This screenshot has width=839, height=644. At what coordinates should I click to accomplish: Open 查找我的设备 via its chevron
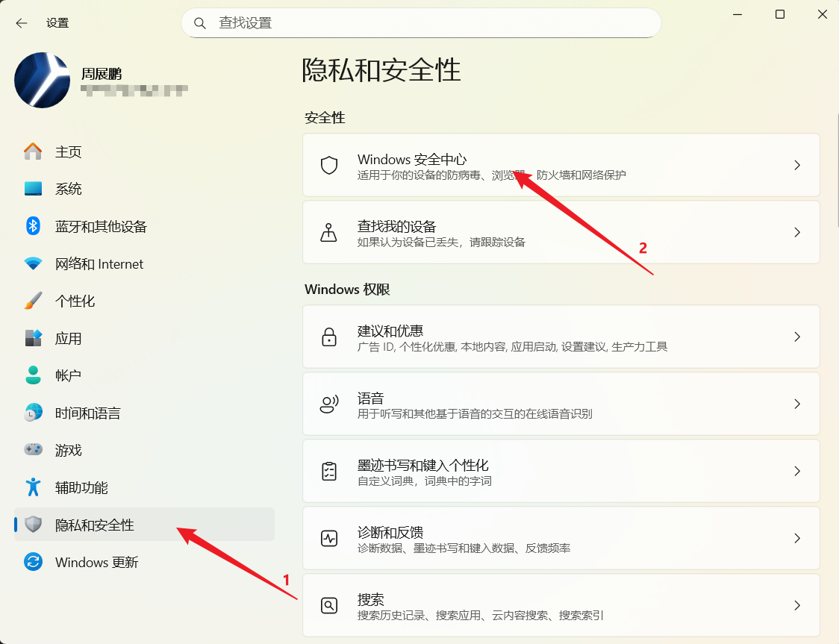(797, 233)
